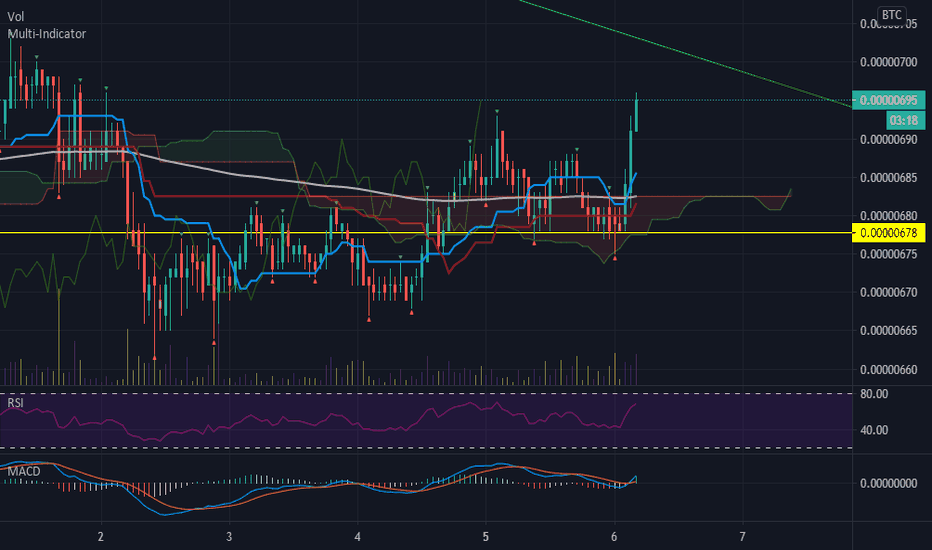Image resolution: width=932 pixels, height=550 pixels.
Task: Click date label 2 on time axis
Action: 100,537
